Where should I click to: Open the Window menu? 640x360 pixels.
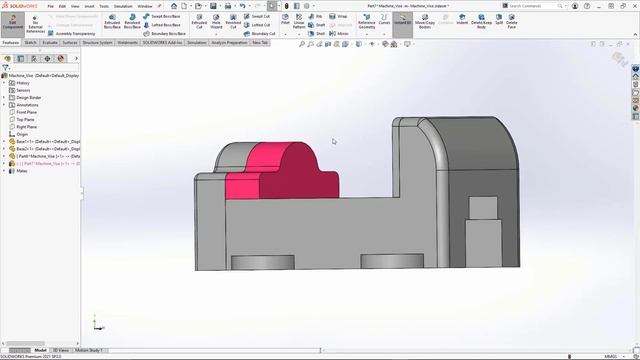[144, 6]
